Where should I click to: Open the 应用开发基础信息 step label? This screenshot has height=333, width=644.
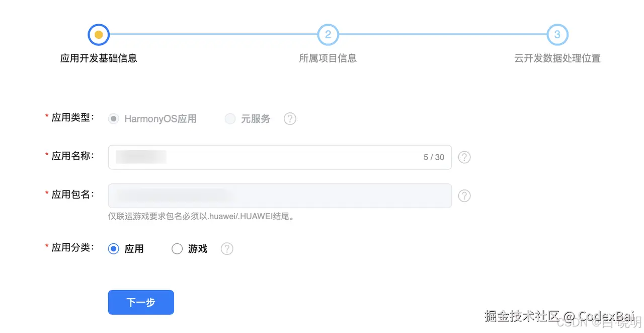pyautogui.click(x=98, y=58)
